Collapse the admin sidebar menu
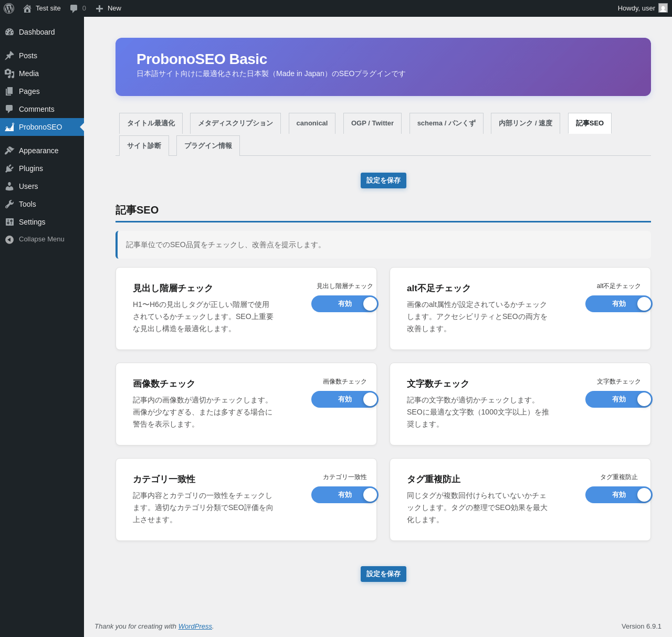Screen dimensions: 672x637 click(41, 239)
